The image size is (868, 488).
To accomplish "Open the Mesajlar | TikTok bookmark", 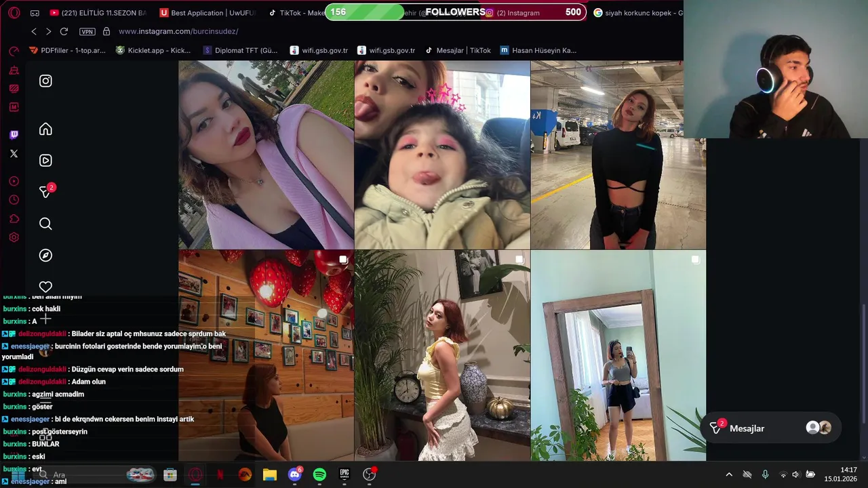I will coord(458,50).
